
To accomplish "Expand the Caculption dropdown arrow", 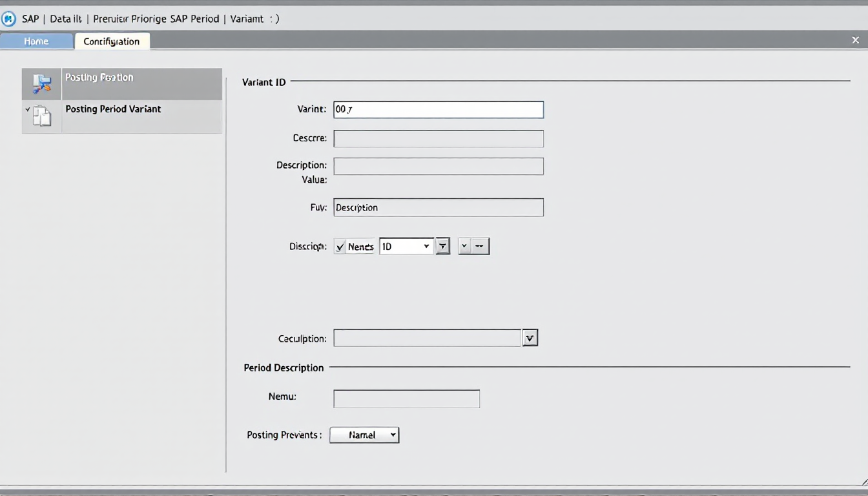I will 530,338.
